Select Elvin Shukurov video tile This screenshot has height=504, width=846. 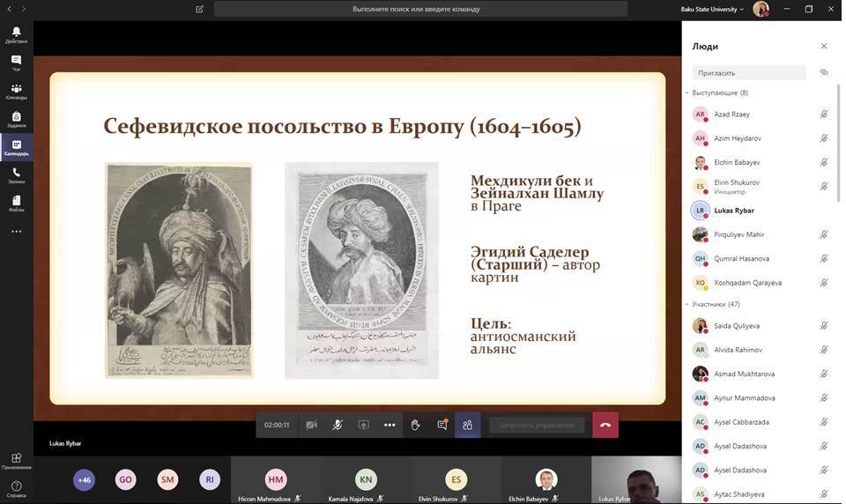[456, 480]
